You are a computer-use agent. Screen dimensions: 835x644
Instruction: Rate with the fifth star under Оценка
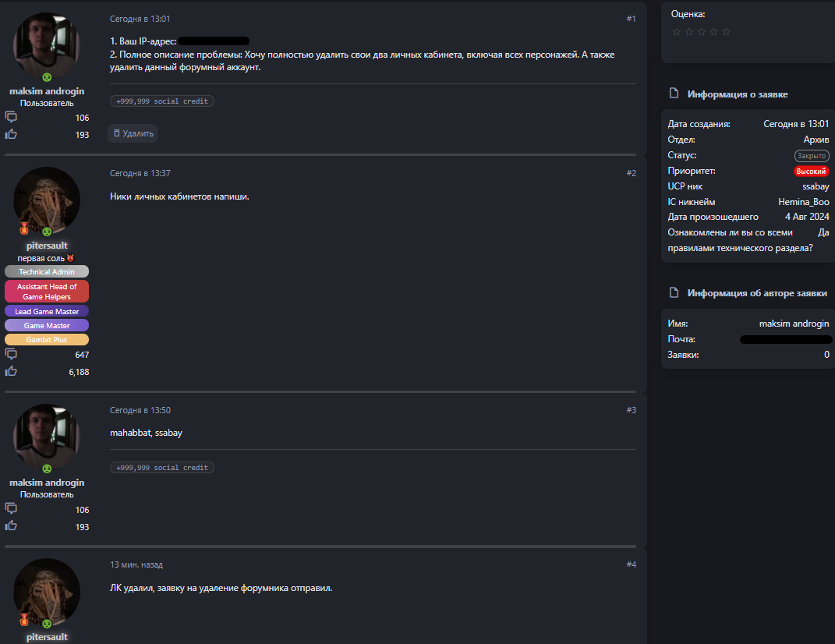[x=727, y=32]
